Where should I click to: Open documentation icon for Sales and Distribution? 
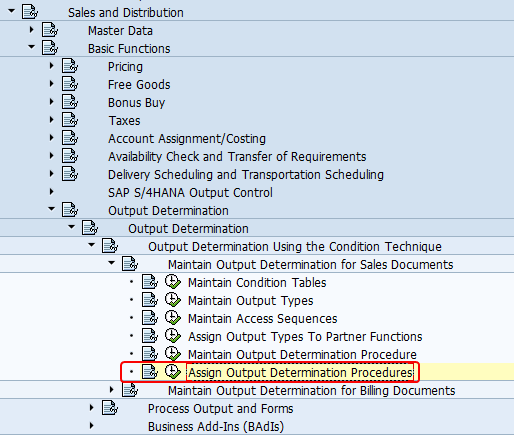pos(30,11)
